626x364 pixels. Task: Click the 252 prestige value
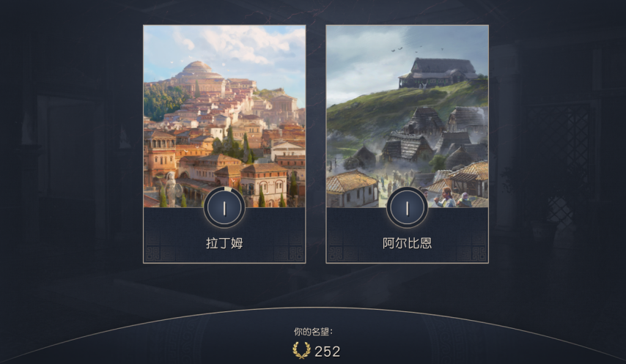(x=328, y=352)
